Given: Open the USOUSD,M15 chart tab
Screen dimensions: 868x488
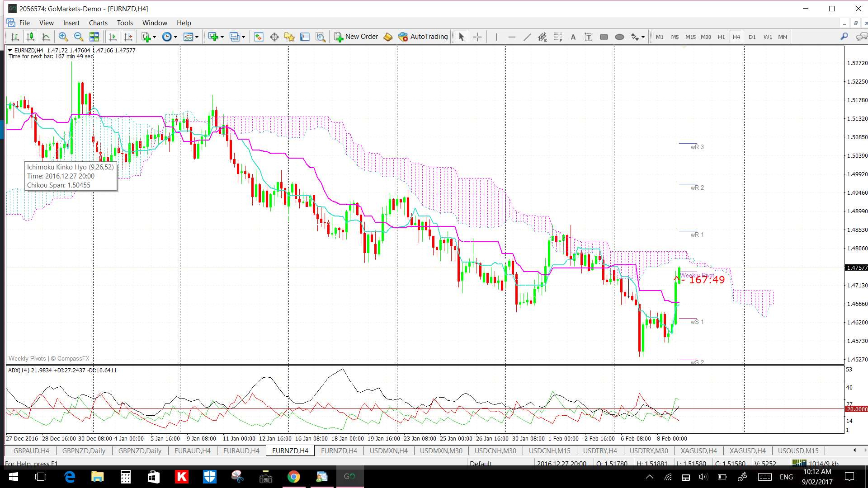Looking at the screenshot, I should (x=798, y=451).
